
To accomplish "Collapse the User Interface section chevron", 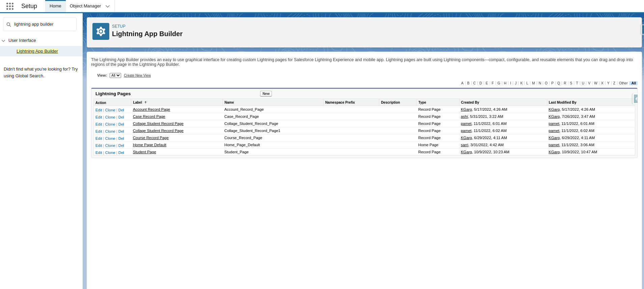I will 3,41.
